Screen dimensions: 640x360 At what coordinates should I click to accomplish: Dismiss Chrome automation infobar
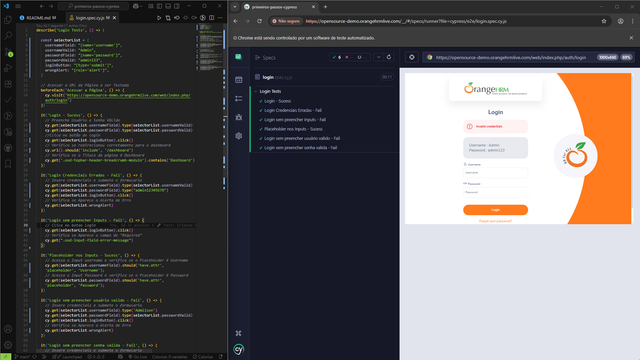[x=631, y=38]
